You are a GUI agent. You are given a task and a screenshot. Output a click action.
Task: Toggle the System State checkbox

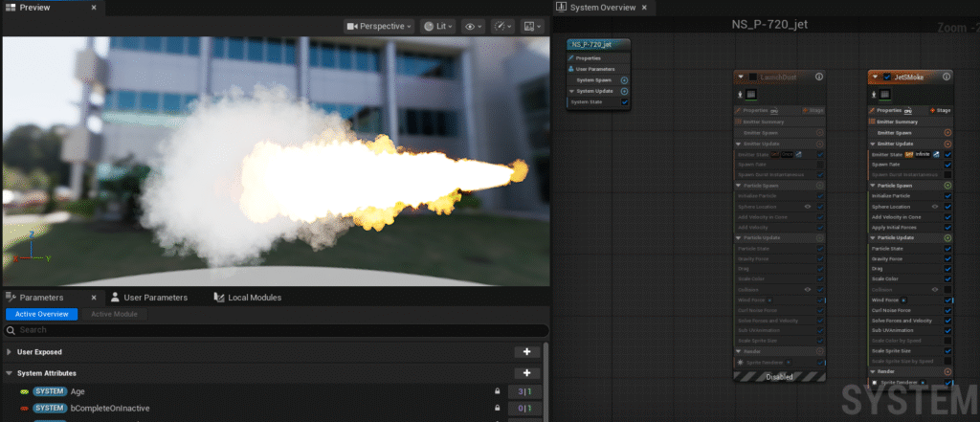point(624,101)
